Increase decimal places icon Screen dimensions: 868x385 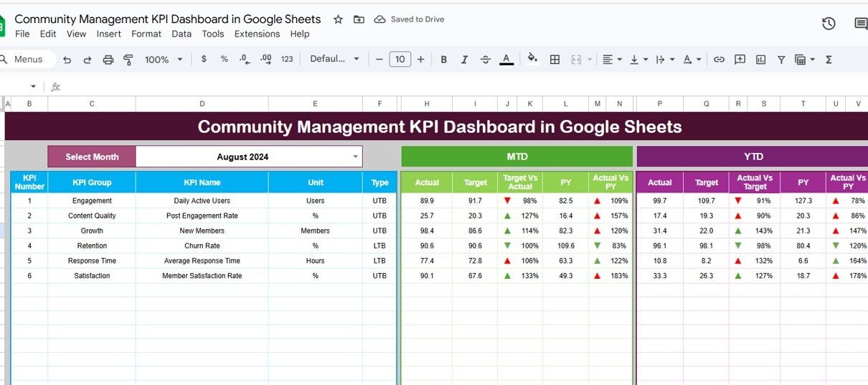coord(265,59)
